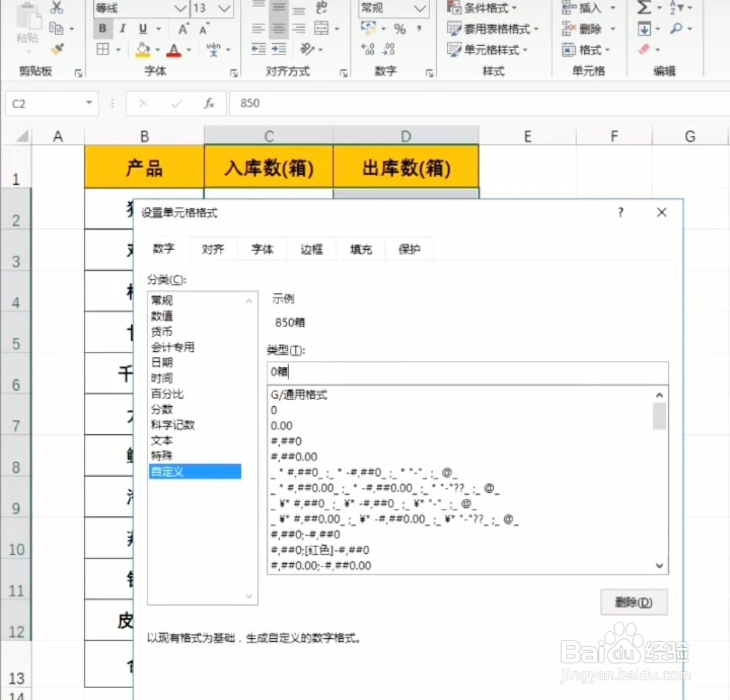
Task: Apply percent style from the 数字 group
Action: click(399, 29)
